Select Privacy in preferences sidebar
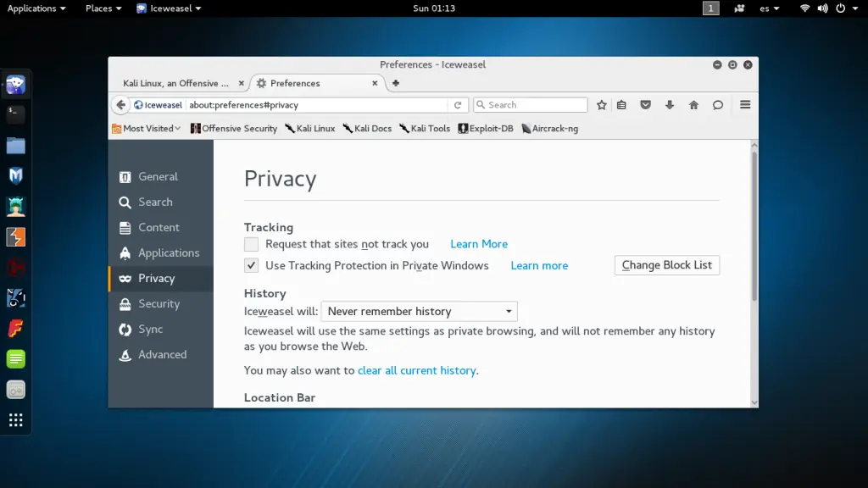The width and height of the screenshot is (868, 488). [x=160, y=278]
